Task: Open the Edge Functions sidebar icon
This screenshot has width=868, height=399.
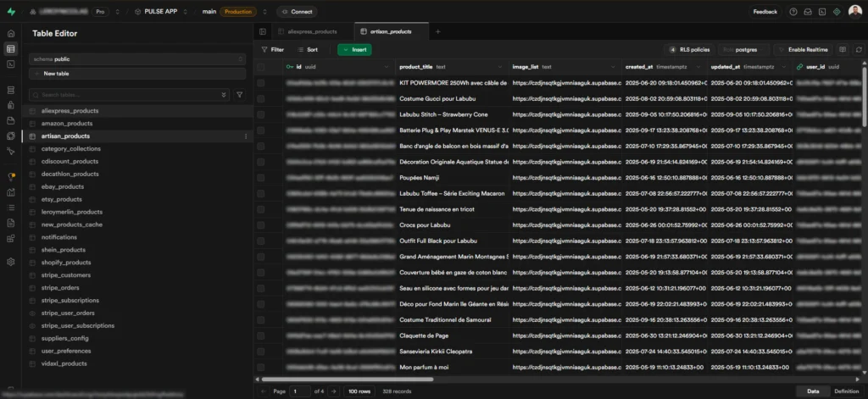Action: point(10,136)
